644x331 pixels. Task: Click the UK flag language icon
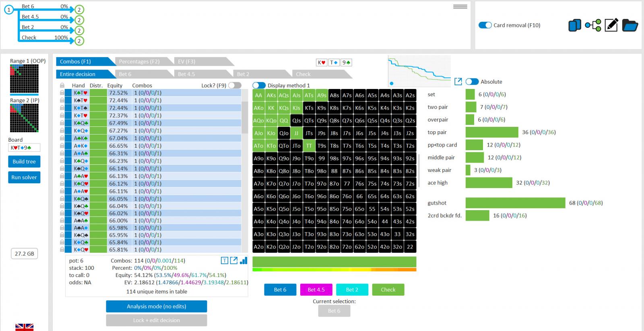pyautogui.click(x=24, y=327)
